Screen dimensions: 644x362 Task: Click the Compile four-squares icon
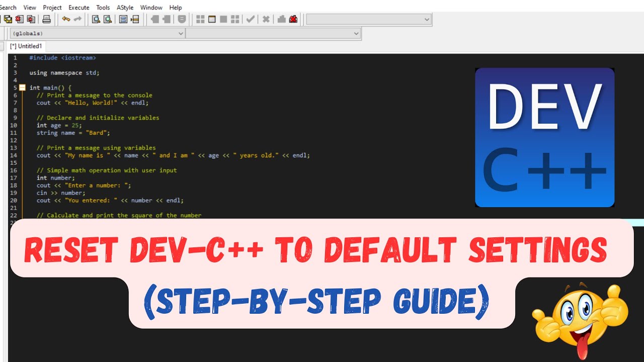coord(200,19)
